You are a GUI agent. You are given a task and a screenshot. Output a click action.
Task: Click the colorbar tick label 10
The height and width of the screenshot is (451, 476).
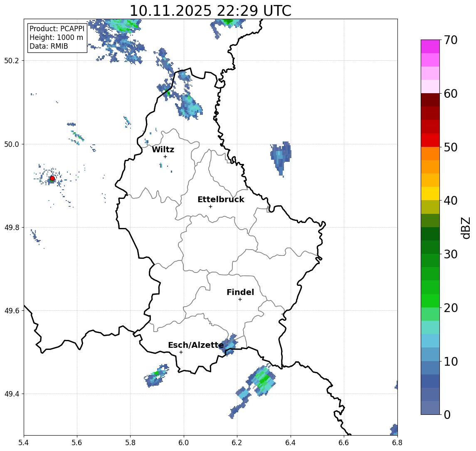coord(451,361)
